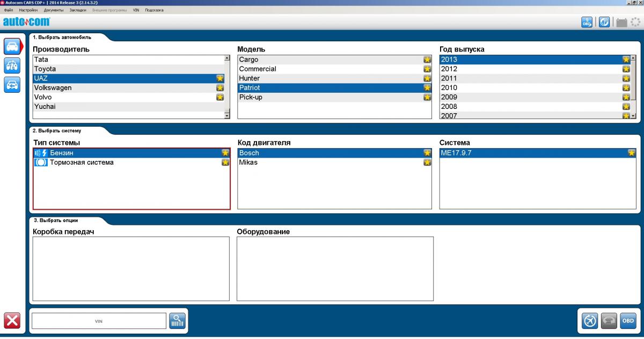Click the engine icon beside Бензин
Screen dimensions: 644x339
(41, 153)
